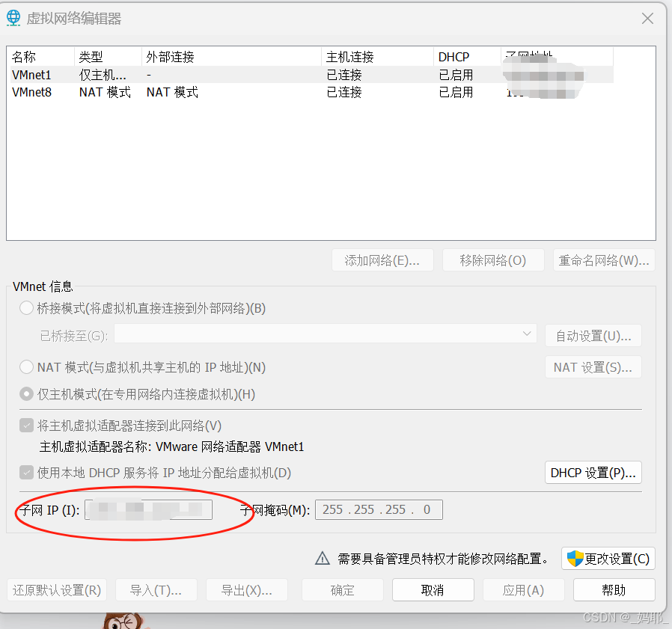
Task: Click the 子网掩码 input field
Action: pyautogui.click(x=379, y=509)
